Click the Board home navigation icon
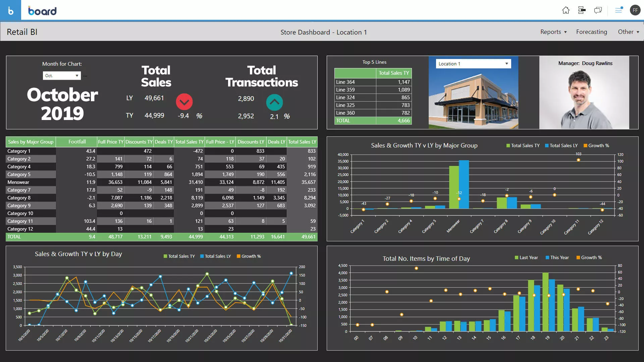 point(566,10)
